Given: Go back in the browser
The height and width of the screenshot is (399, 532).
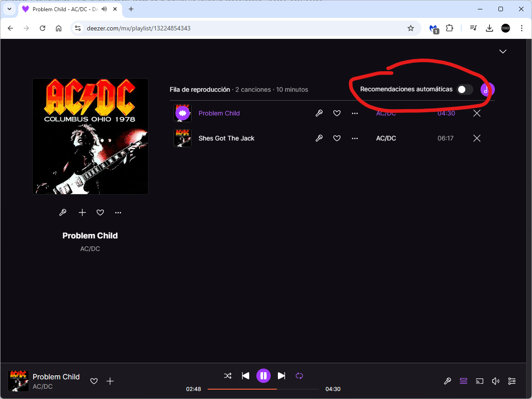Looking at the screenshot, I should (11, 28).
